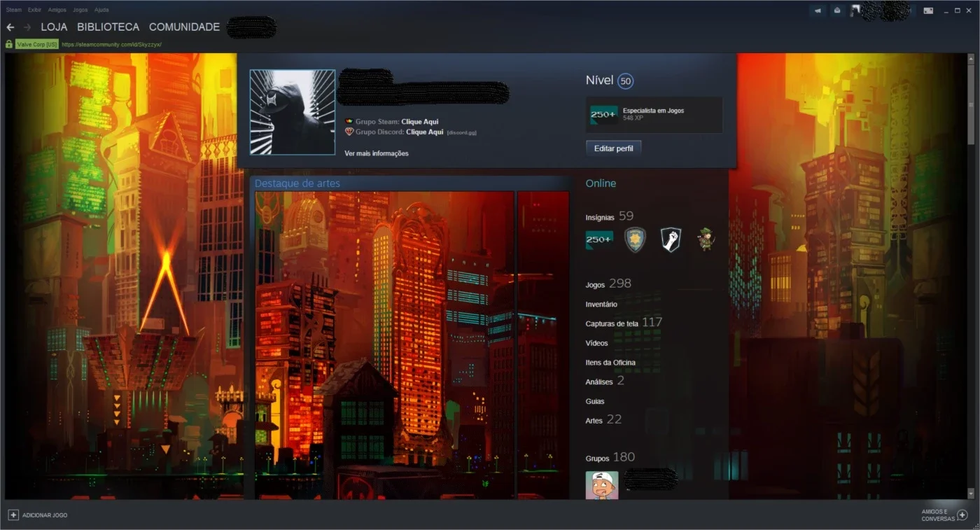Viewport: 980px width, 530px height.
Task: Open the announcements megaphone icon
Action: click(817, 11)
